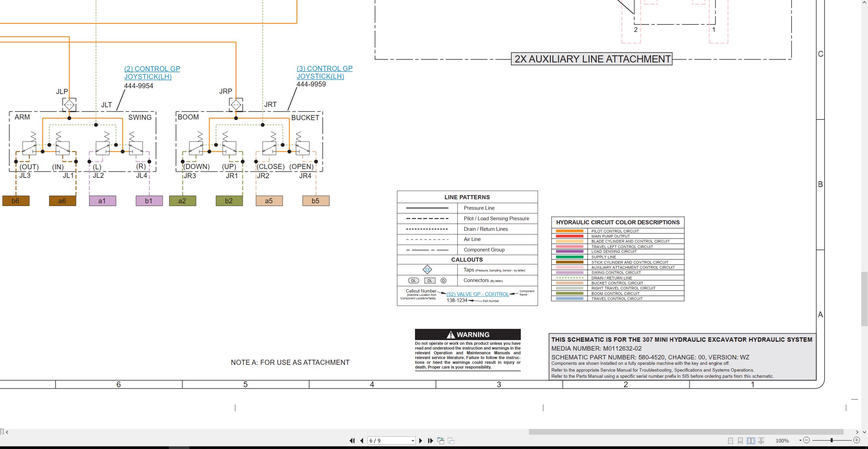Click the vertical scrollbar thumb
The image size is (868, 449).
[864, 299]
